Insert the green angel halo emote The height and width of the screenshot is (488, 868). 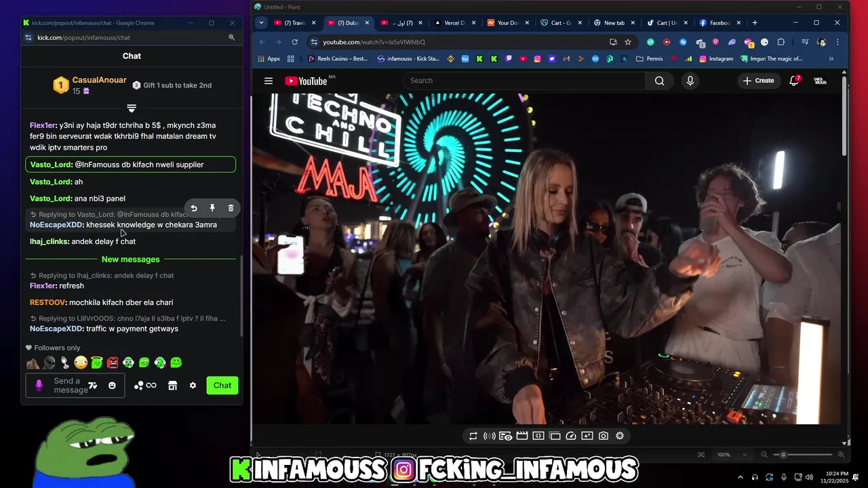tap(96, 363)
